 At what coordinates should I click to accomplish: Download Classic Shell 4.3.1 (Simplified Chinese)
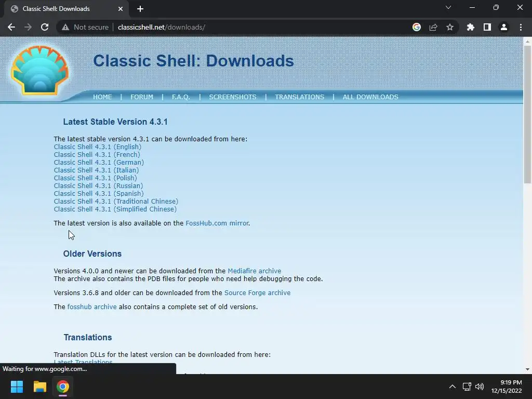coord(115,209)
